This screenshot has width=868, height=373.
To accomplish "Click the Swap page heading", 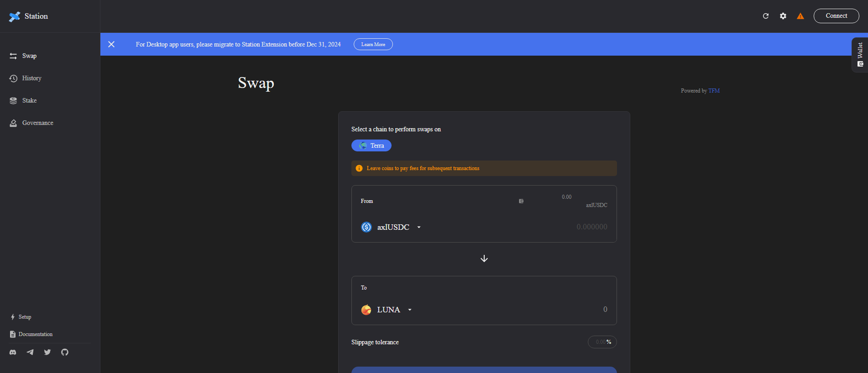I will tap(256, 83).
